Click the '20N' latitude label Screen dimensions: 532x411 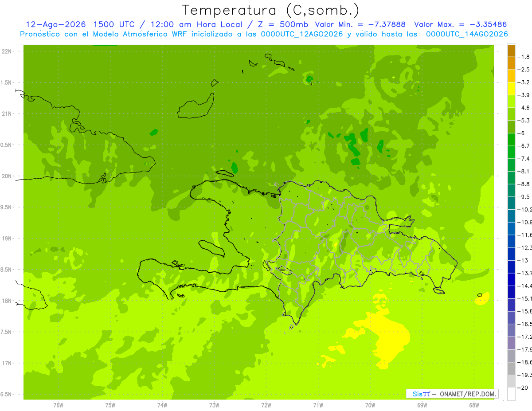point(6,176)
